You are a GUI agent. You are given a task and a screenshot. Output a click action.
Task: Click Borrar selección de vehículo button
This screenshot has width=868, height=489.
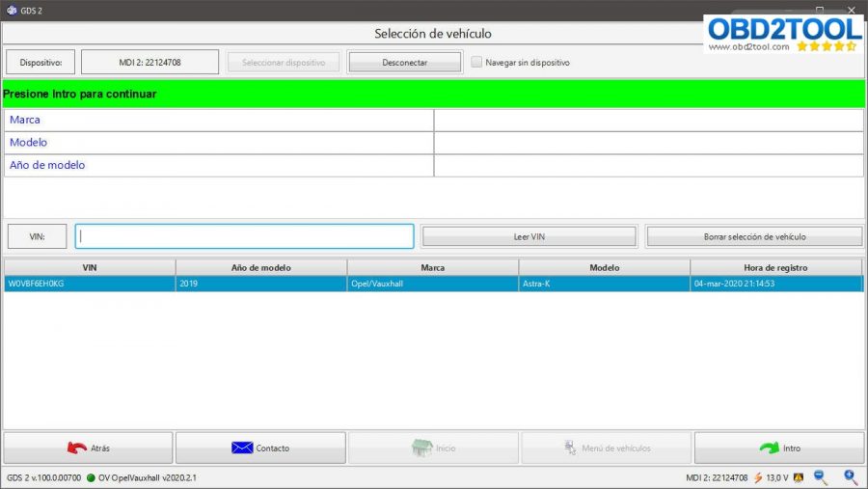coord(754,236)
